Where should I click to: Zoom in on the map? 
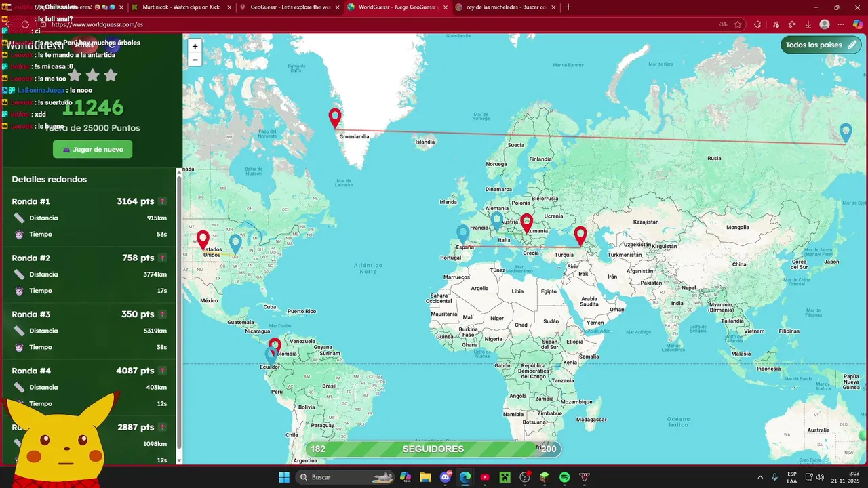click(x=195, y=47)
